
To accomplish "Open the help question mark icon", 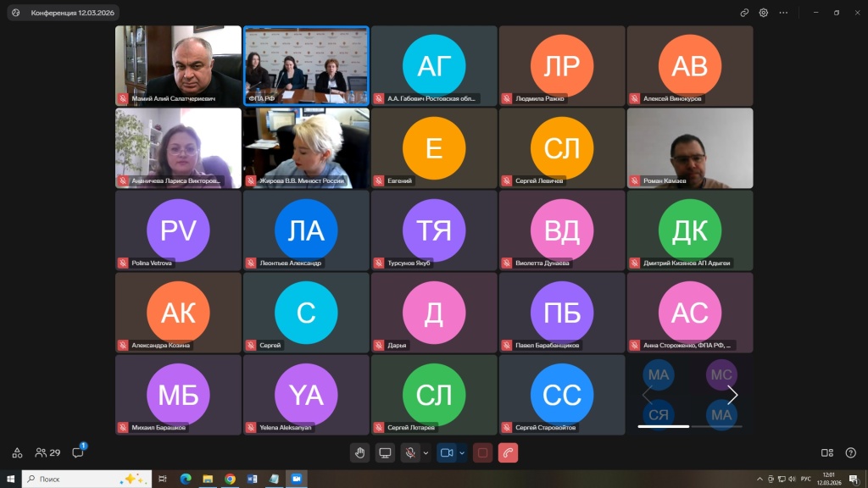I will pyautogui.click(x=850, y=452).
